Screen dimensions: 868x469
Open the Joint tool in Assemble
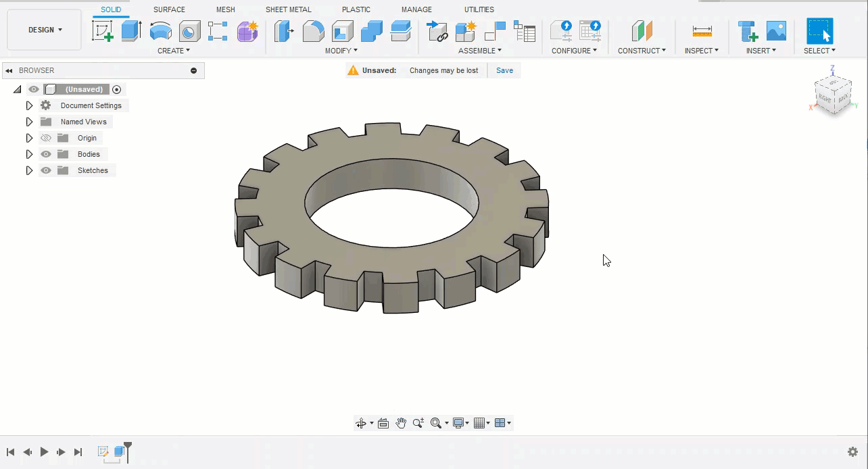495,31
